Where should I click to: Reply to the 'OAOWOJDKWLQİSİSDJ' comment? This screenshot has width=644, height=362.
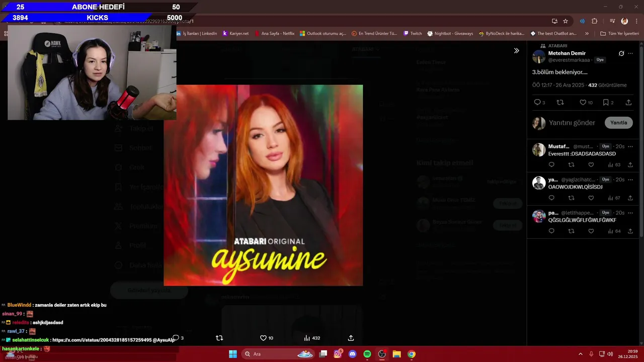point(551,198)
